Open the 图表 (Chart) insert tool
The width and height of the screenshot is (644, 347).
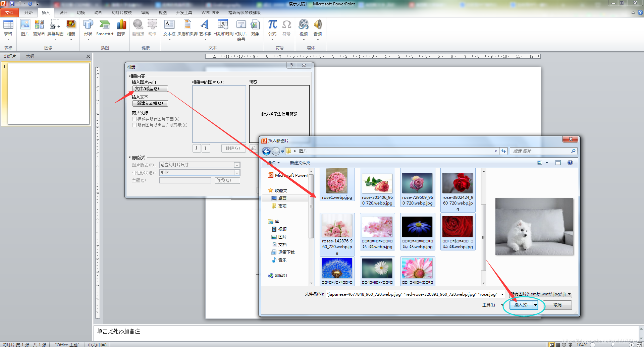121,28
